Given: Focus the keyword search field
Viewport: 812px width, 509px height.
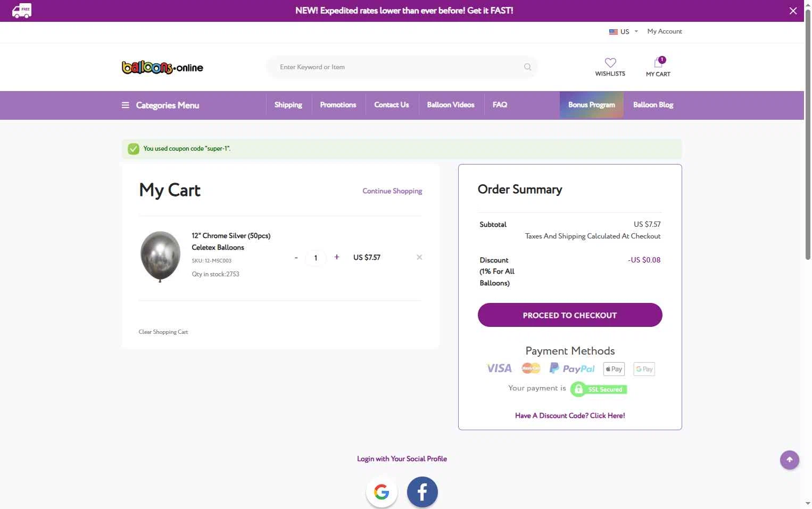Looking at the screenshot, I should [x=401, y=67].
